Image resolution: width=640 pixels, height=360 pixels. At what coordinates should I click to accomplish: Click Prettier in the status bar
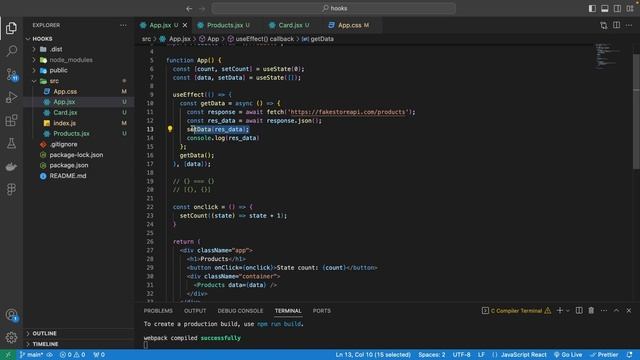click(x=604, y=355)
